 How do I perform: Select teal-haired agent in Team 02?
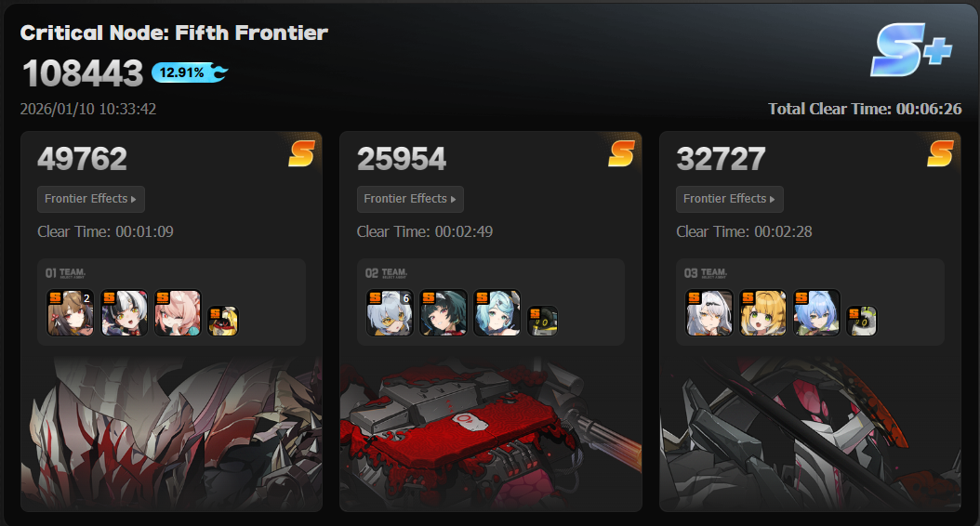[497, 312]
